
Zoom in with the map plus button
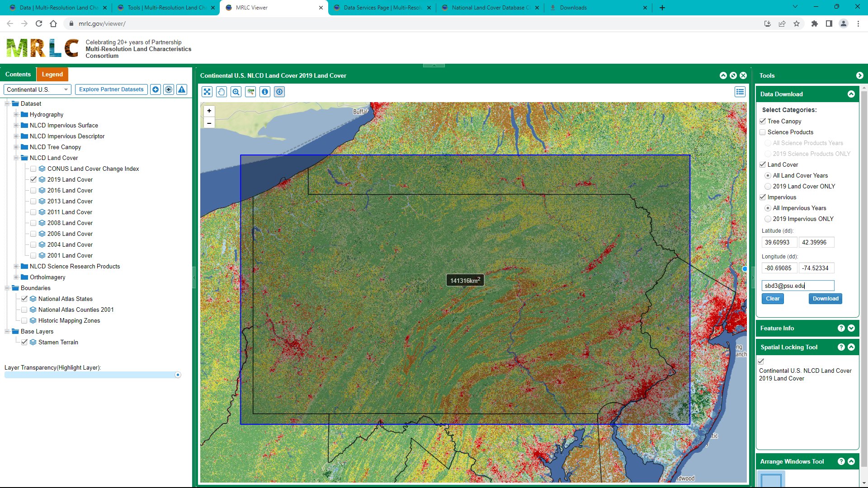(x=209, y=111)
